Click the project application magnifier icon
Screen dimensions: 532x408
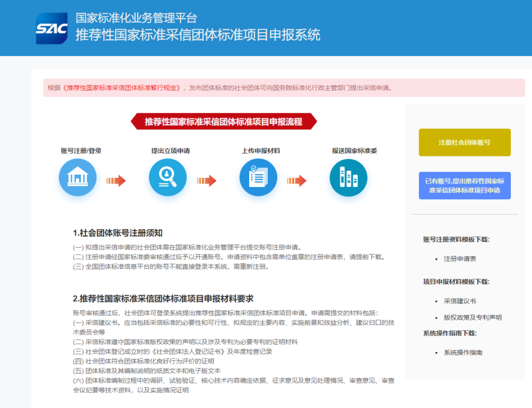tap(167, 178)
